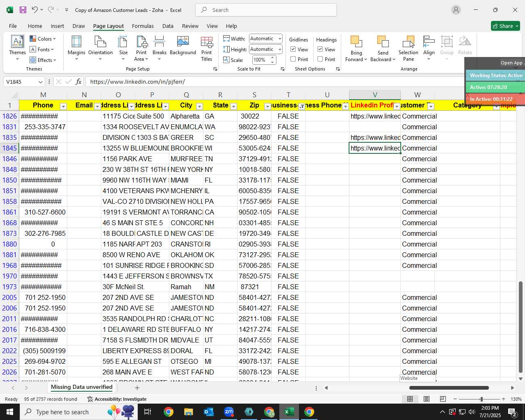Open the Zip column filter dropdown

click(267, 106)
